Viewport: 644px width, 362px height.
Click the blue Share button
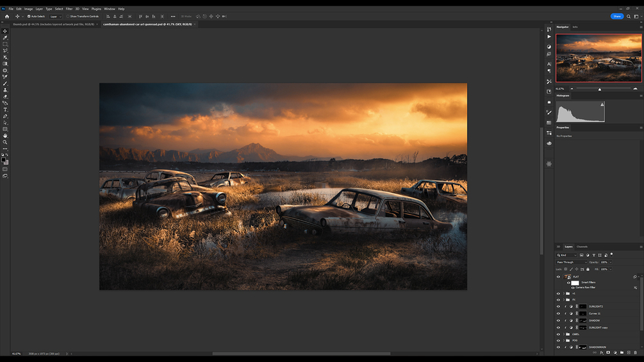[x=617, y=17]
